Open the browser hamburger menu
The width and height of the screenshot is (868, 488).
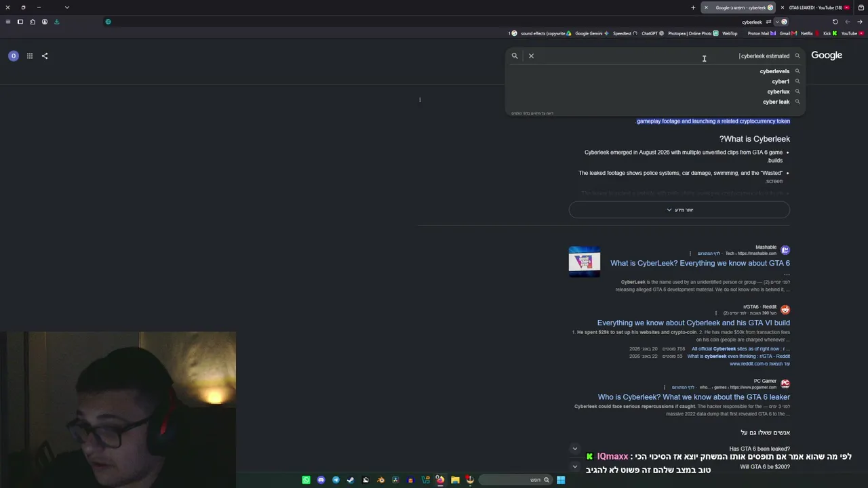(x=8, y=22)
